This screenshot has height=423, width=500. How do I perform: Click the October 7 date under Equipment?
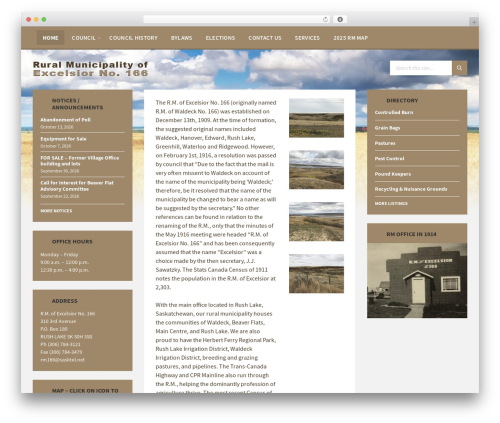[56, 146]
